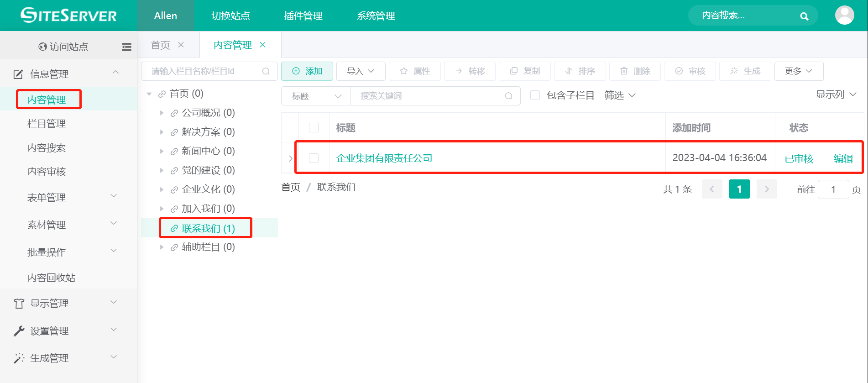The image size is (868, 383).
Task: Click the 删除 trash toolbar button
Action: pyautogui.click(x=635, y=71)
